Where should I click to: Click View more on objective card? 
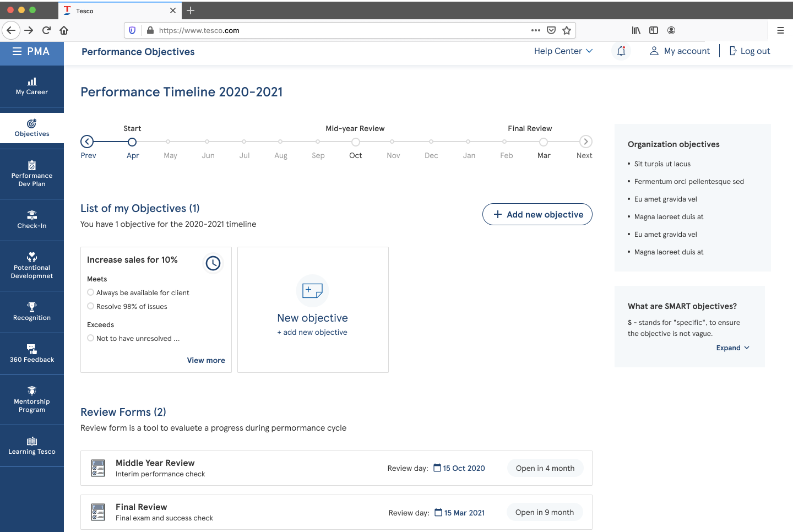click(x=206, y=360)
